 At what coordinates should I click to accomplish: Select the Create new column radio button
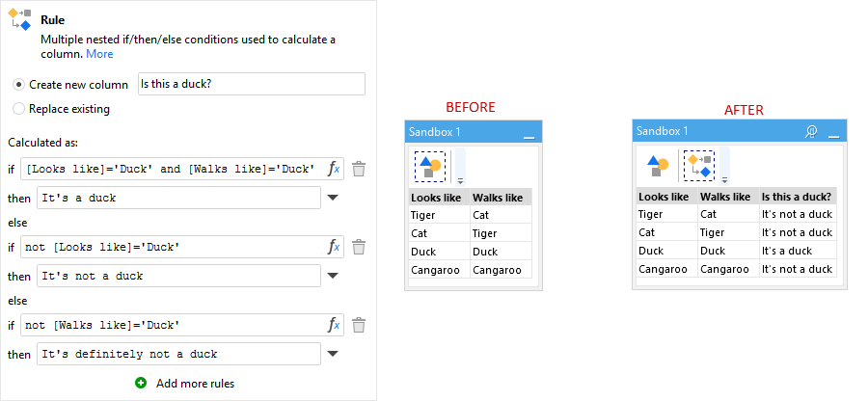19,85
